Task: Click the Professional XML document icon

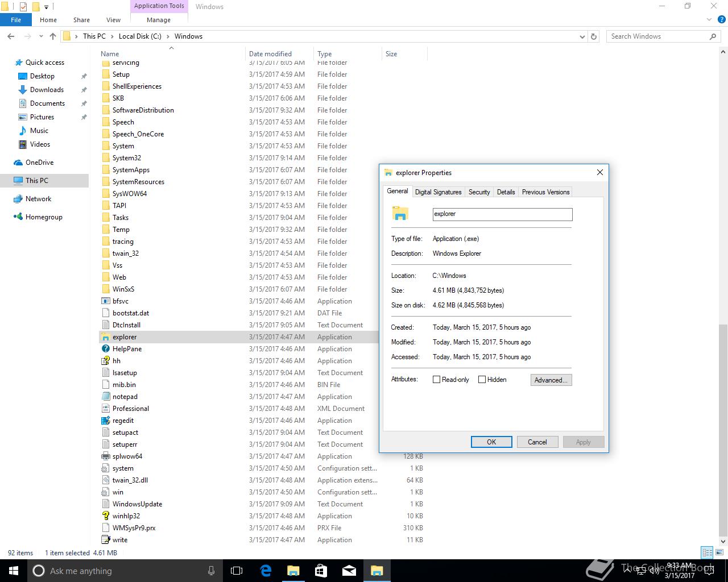Action: (105, 409)
